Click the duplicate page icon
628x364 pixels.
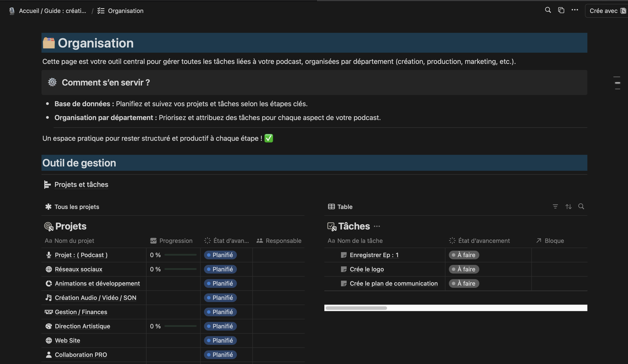tap(561, 10)
